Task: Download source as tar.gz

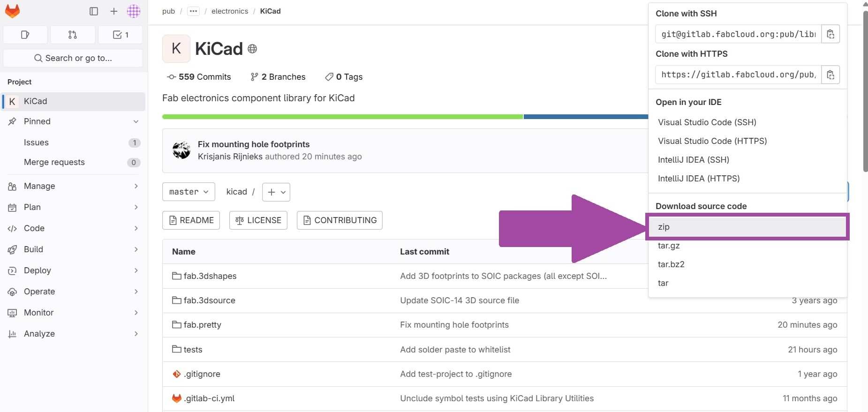Action: (669, 246)
